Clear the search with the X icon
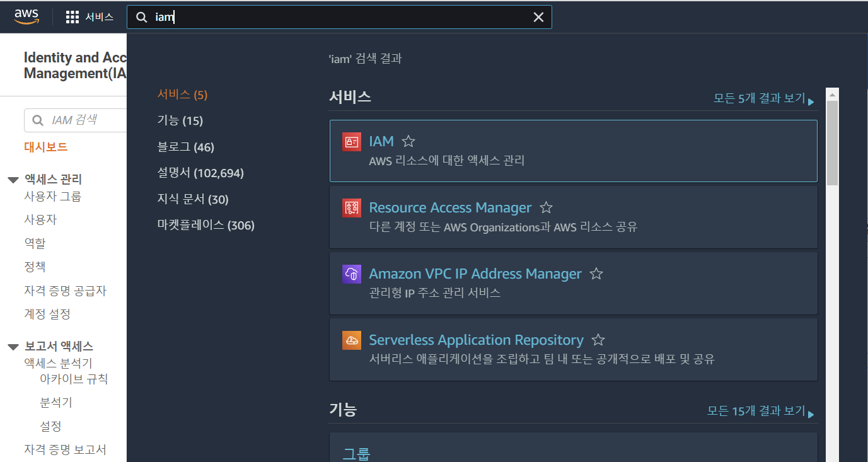 [538, 17]
